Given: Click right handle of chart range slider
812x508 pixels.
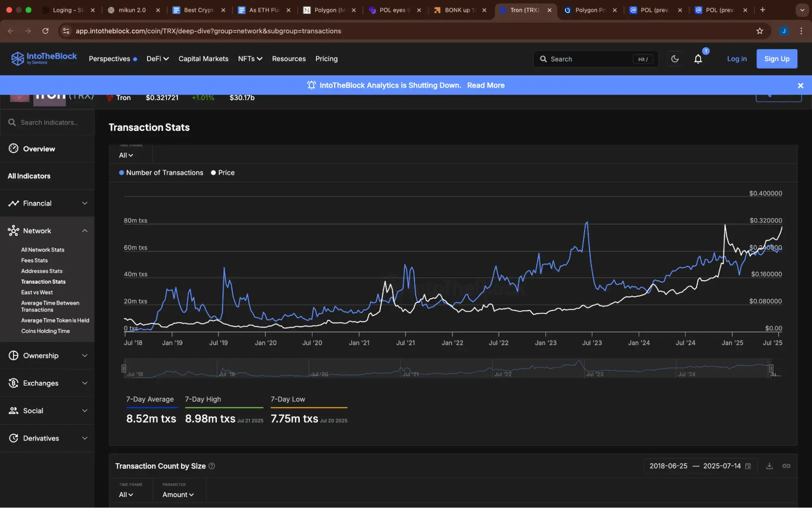Looking at the screenshot, I should point(771,369).
